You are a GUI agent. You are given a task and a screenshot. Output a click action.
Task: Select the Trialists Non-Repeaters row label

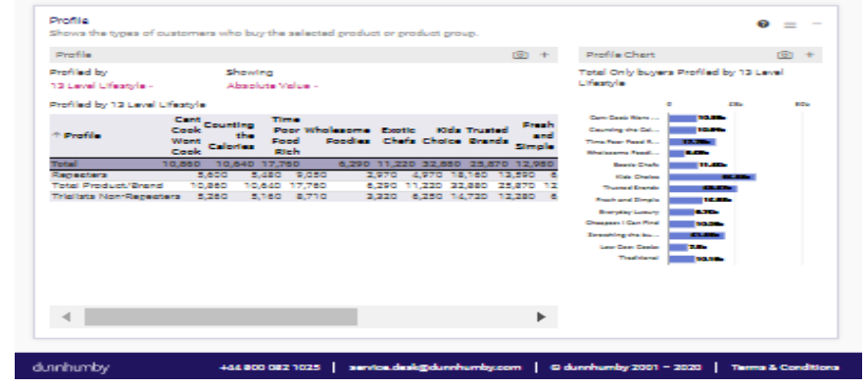pos(116,196)
